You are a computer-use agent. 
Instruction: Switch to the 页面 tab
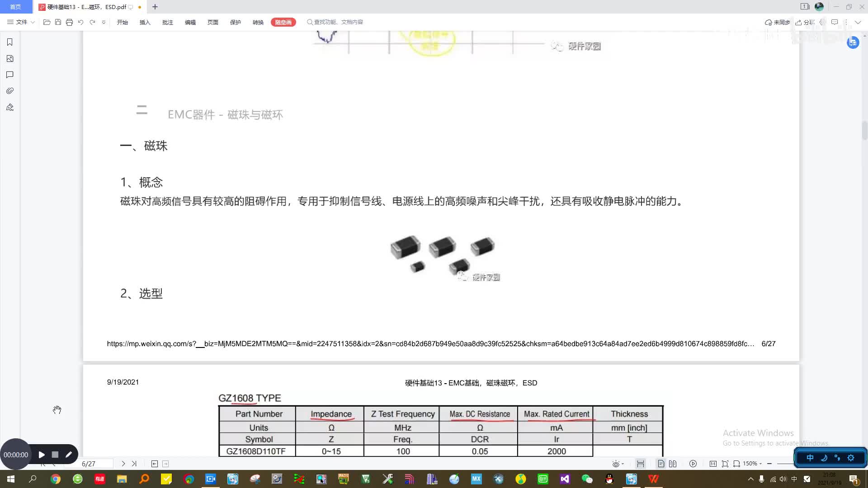(x=213, y=22)
